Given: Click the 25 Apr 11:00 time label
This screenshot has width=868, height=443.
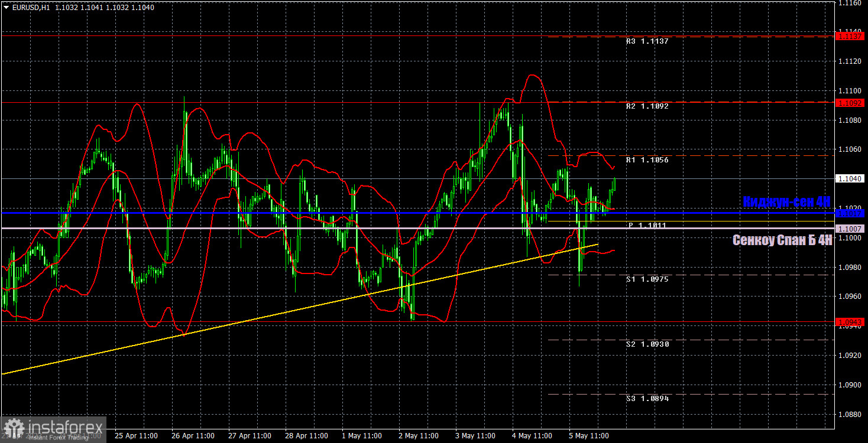Looking at the screenshot, I should tap(136, 436).
